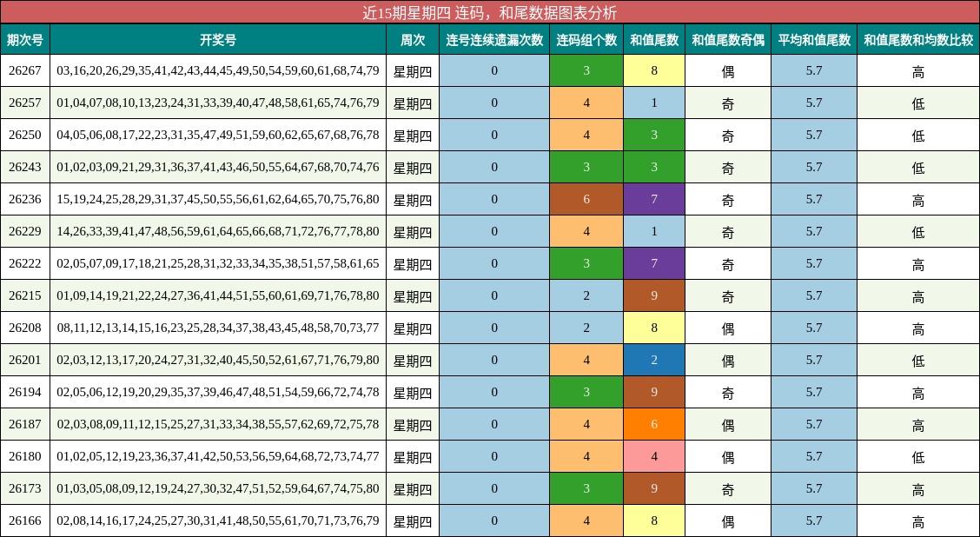Screen dimensions: 980x537
Task: Click draw numbers starting 01,03,05,08
Action: (x=218, y=489)
